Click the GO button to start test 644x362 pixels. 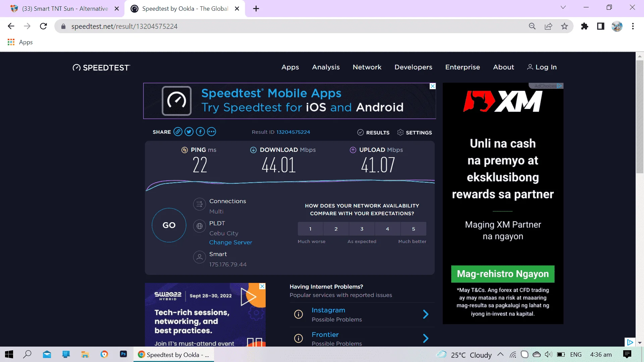point(169,225)
